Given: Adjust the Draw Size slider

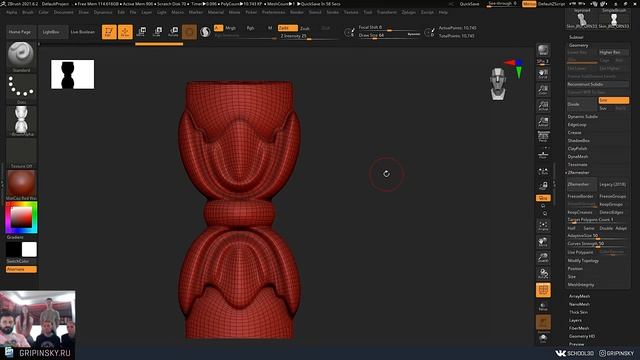Looking at the screenshot, I should [x=389, y=36].
